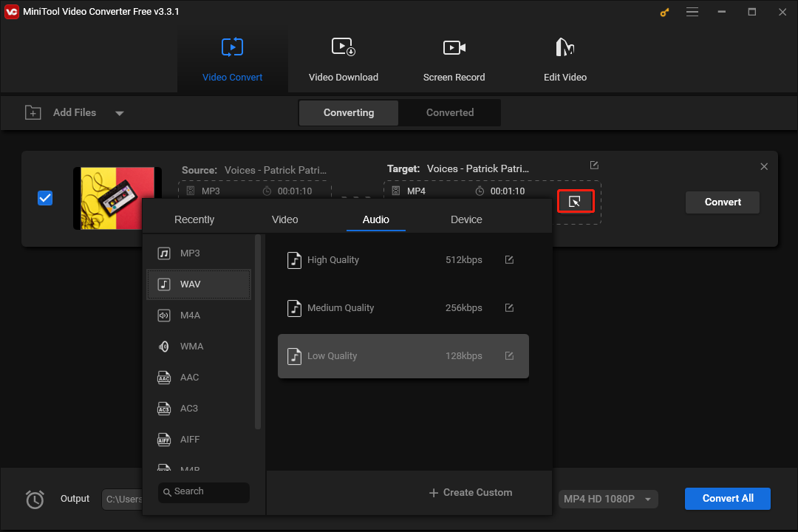Edit the target file name

click(x=594, y=165)
